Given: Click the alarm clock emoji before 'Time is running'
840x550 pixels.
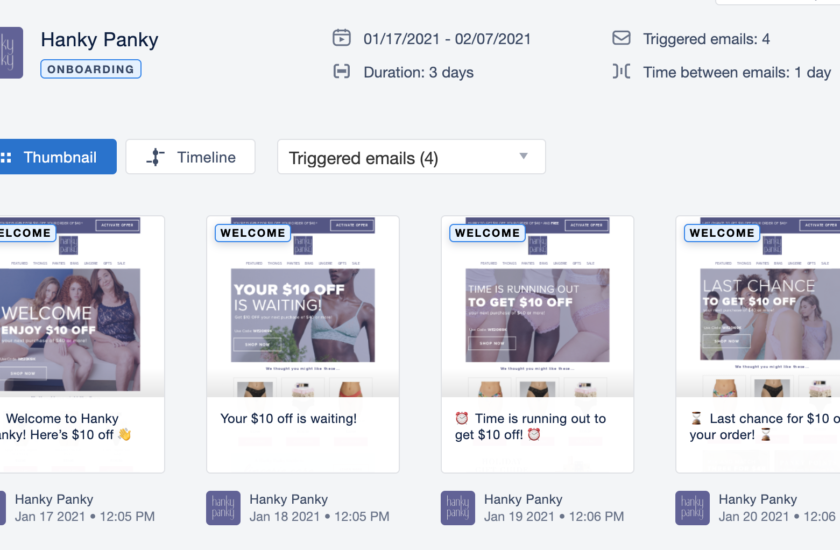Looking at the screenshot, I should click(461, 418).
